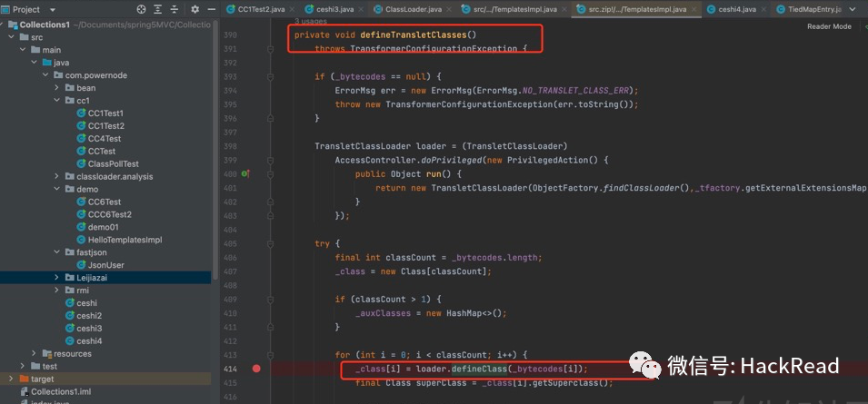Fold the try block at line 405
868x404 pixels.
tap(271, 243)
